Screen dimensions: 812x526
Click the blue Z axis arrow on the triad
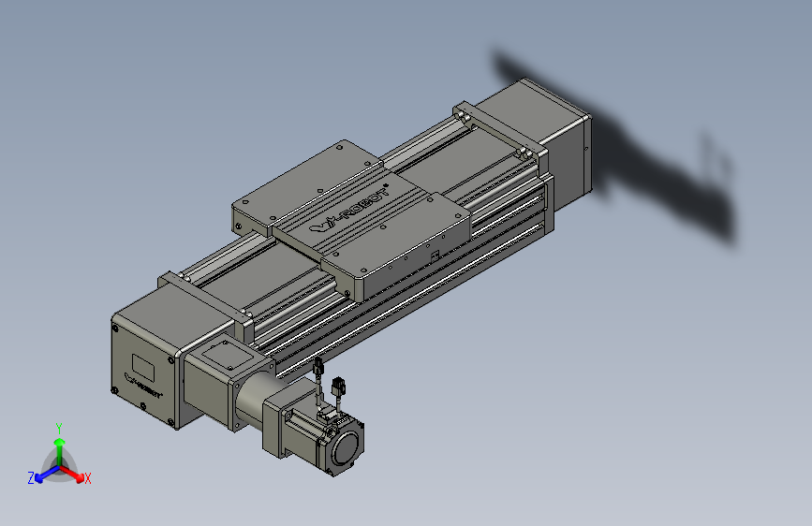pos(47,475)
